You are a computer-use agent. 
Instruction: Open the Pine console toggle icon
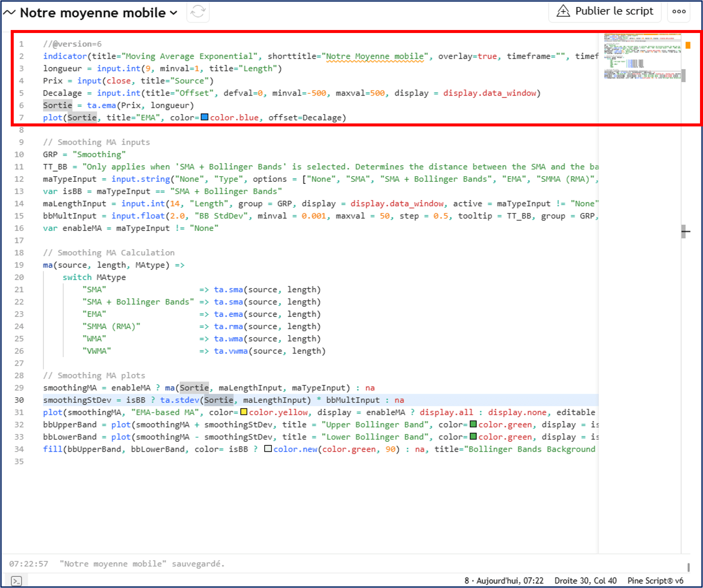click(x=16, y=581)
